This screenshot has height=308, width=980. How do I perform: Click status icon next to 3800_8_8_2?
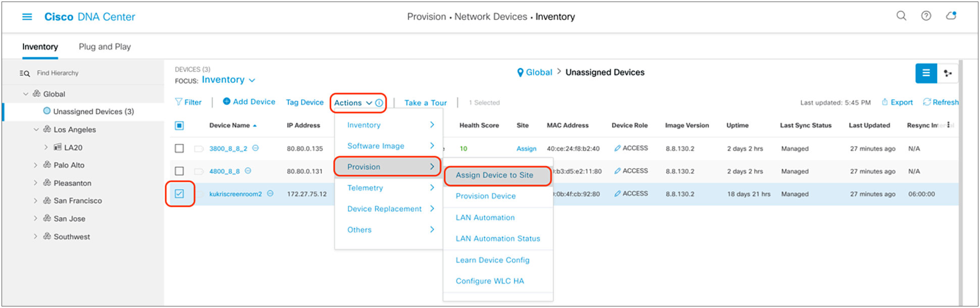pos(255,148)
